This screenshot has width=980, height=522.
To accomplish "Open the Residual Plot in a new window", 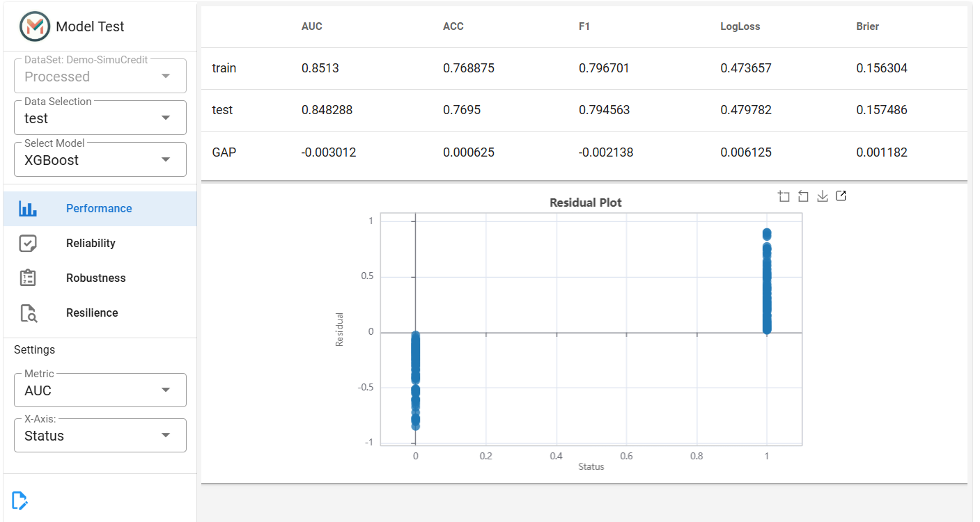I will click(841, 196).
